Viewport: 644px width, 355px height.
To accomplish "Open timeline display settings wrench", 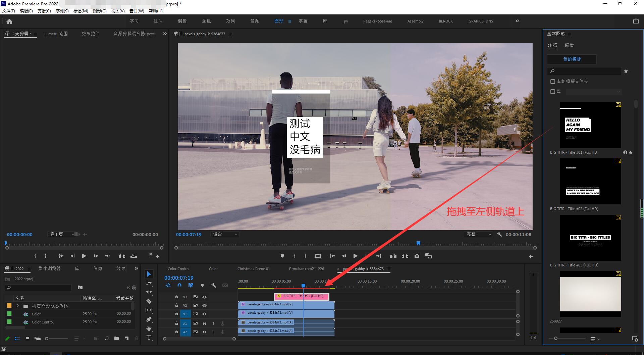I will [213, 285].
